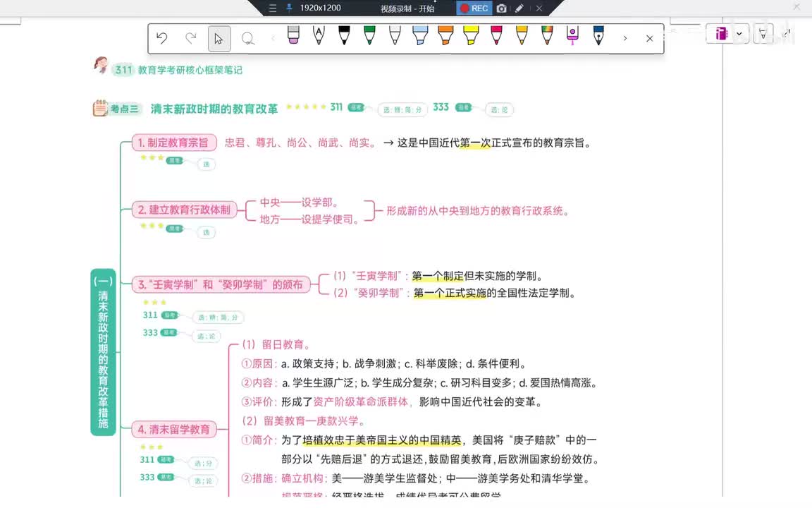The image size is (812, 508).
Task: Choose the eraser tool
Action: [x=293, y=35]
